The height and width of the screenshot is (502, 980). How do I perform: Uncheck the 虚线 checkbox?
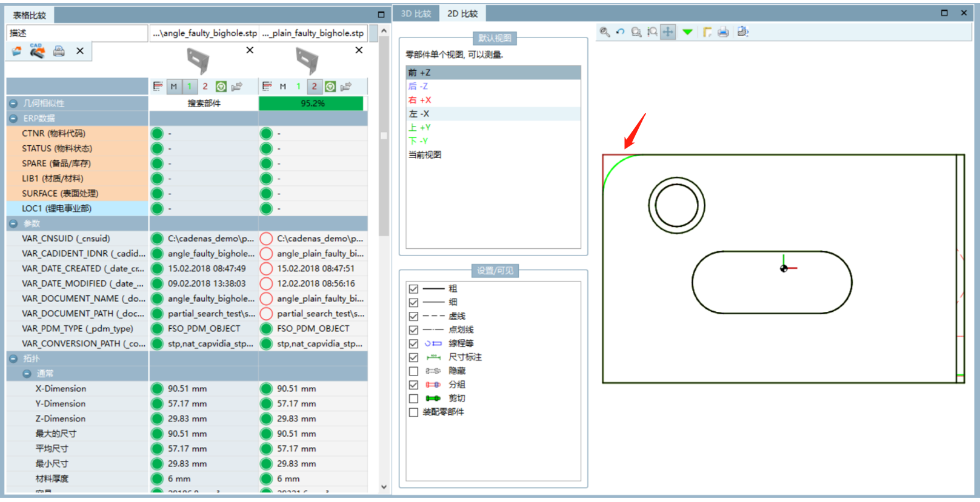click(413, 316)
